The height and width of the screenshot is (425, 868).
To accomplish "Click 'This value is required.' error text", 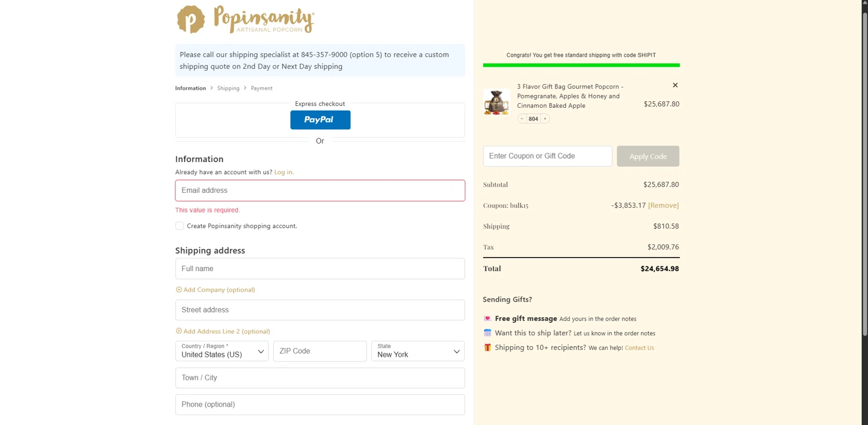I will [x=208, y=210].
